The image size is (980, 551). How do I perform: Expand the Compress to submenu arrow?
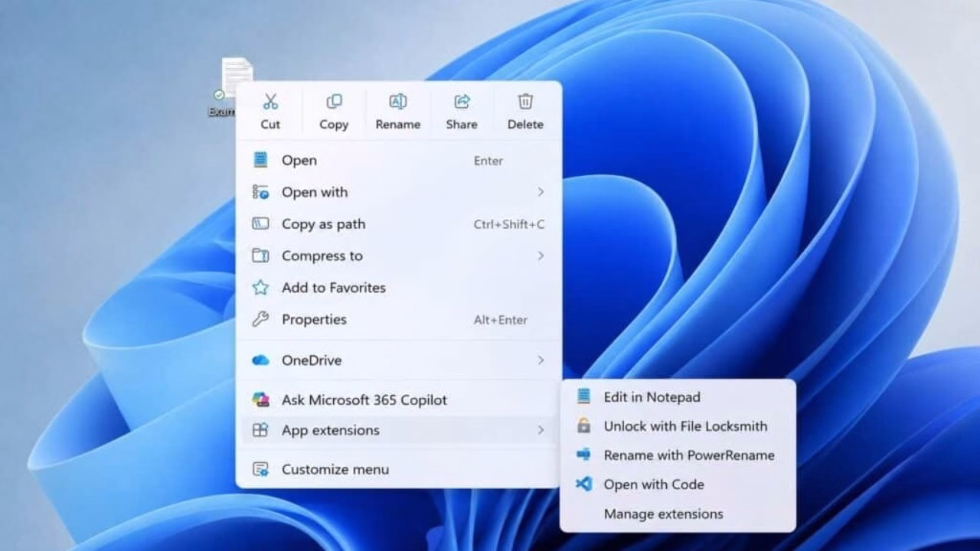coord(541,256)
